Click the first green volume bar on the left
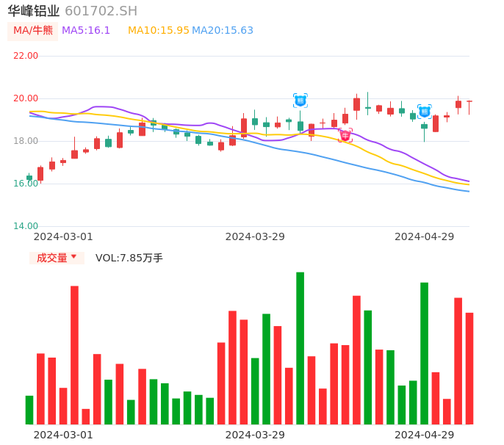This screenshot has height=445, width=504. 29,410
